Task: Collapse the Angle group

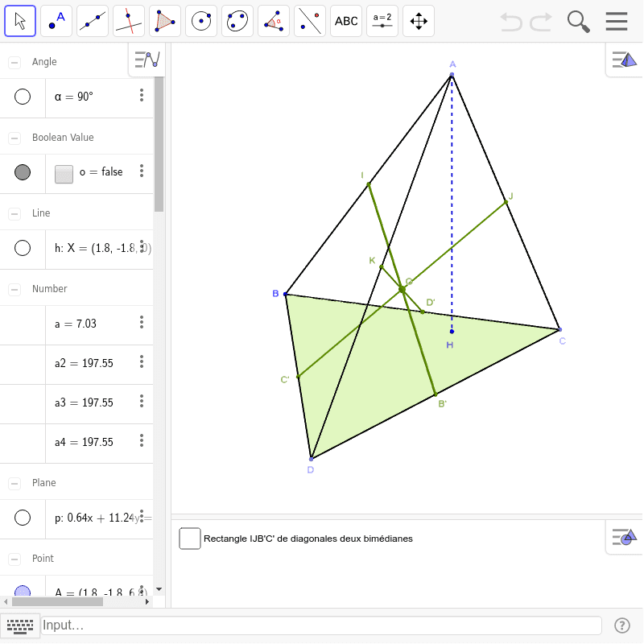Action: tap(14, 63)
